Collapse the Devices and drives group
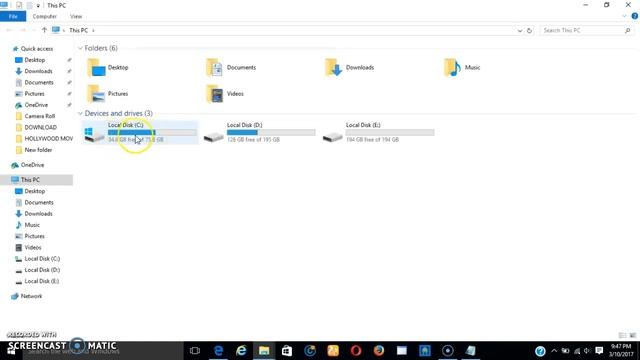 pos(80,113)
